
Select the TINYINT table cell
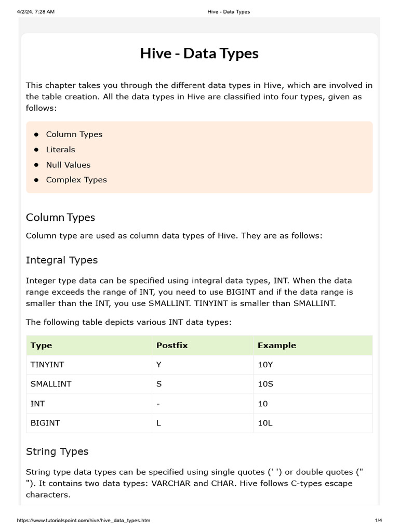(47, 365)
